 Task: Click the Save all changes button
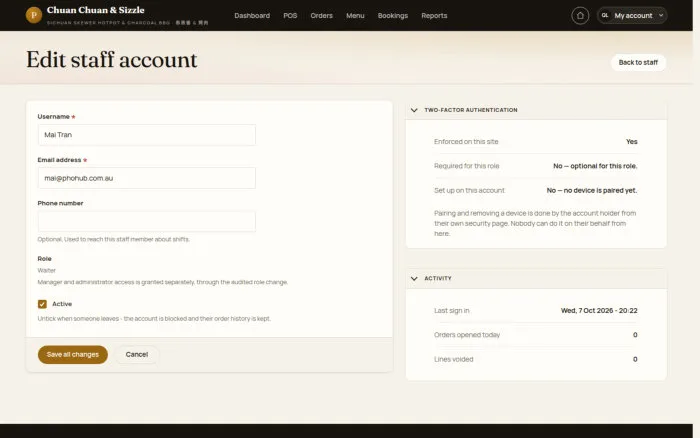[73, 355]
